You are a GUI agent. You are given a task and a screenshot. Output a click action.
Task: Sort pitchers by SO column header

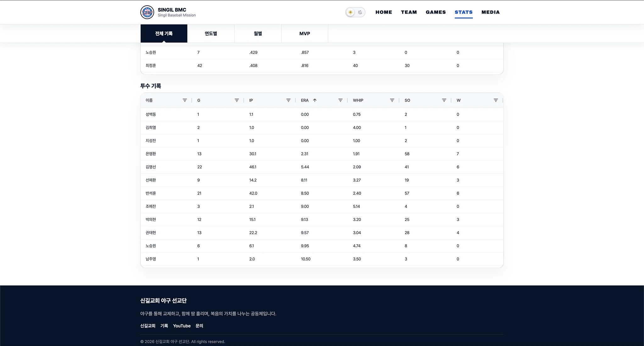[407, 100]
